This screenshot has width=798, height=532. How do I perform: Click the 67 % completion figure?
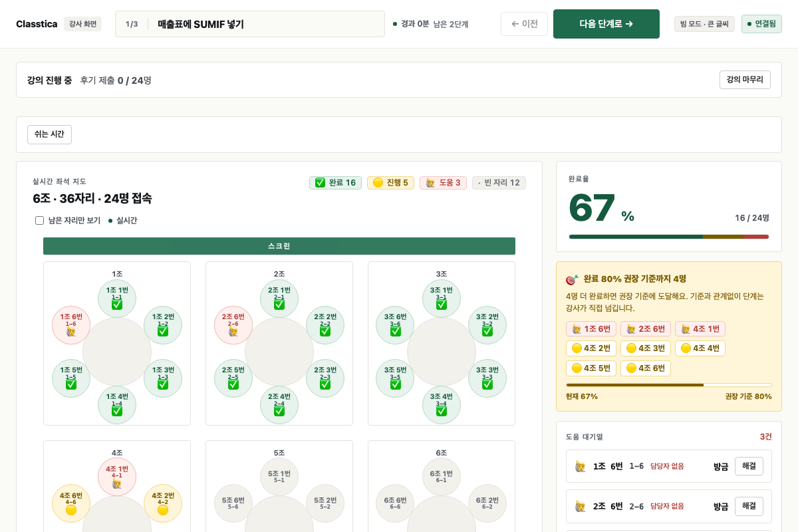[x=601, y=208]
